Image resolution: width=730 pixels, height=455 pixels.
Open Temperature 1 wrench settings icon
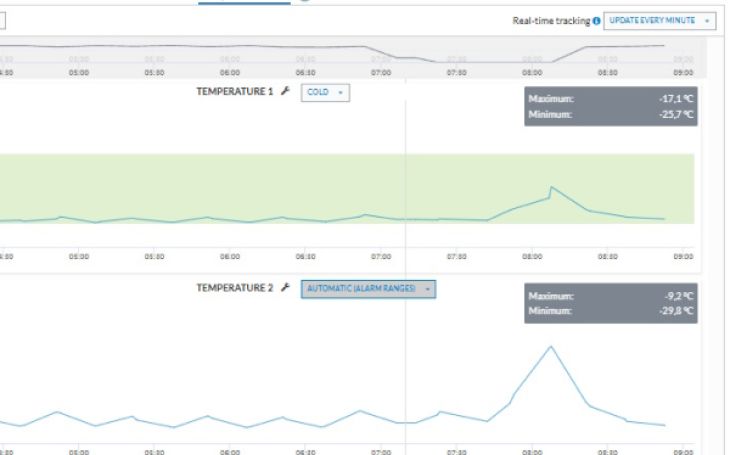tap(285, 91)
